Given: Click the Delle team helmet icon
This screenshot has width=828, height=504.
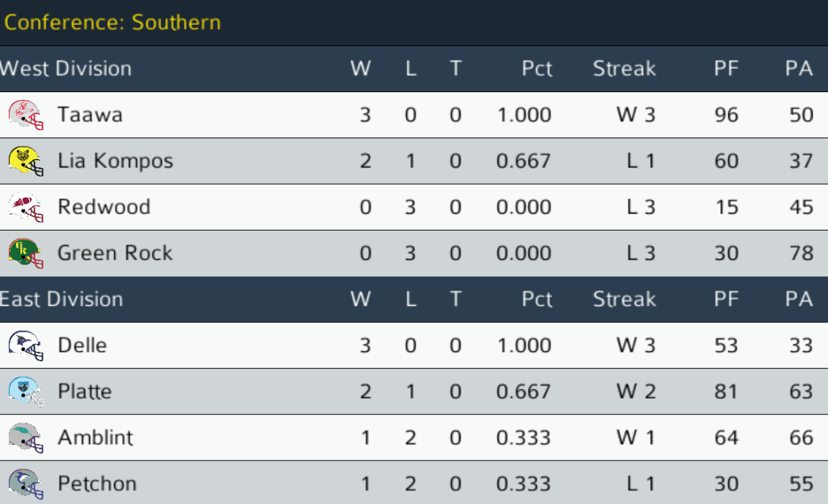Looking at the screenshot, I should point(26,346).
